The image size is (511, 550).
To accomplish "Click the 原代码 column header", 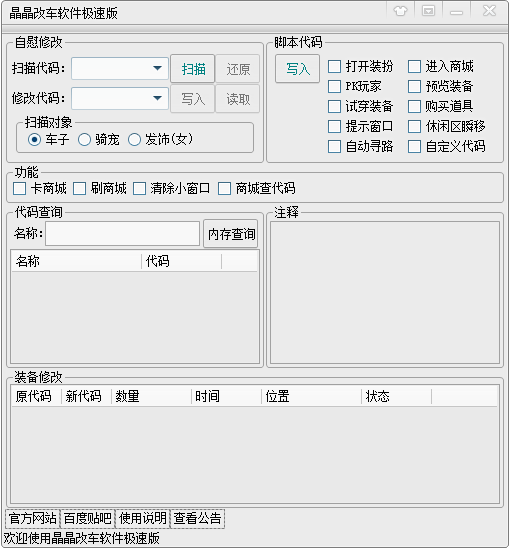I will [36, 396].
